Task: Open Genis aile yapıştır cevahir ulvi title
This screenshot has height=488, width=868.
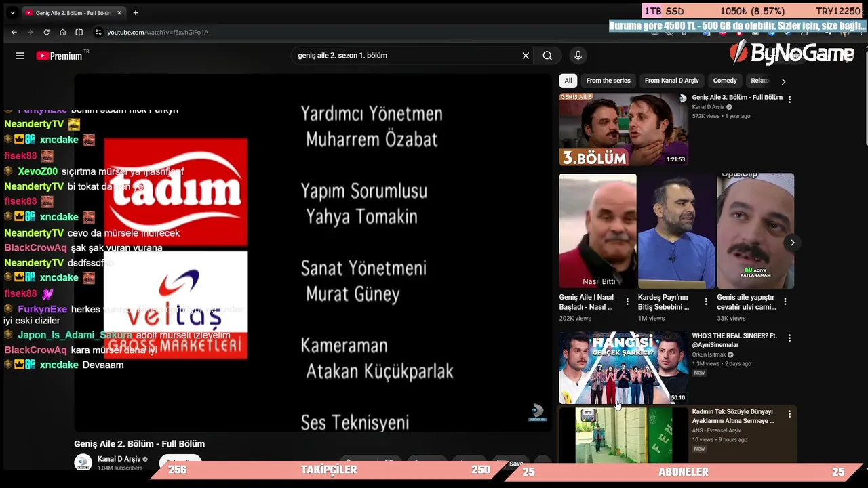Action: [747, 302]
